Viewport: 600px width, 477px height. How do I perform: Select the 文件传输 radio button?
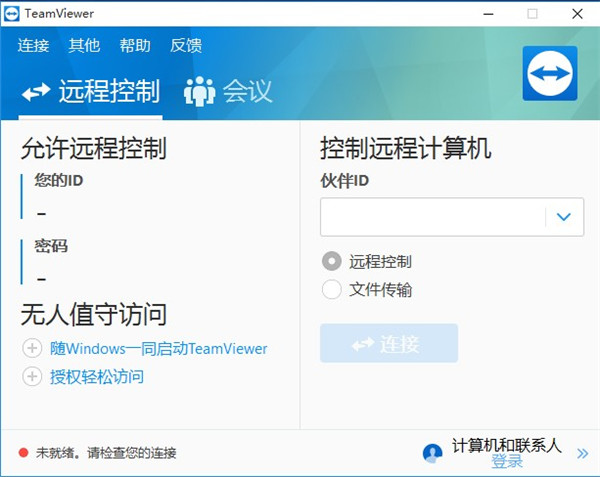pyautogui.click(x=331, y=289)
